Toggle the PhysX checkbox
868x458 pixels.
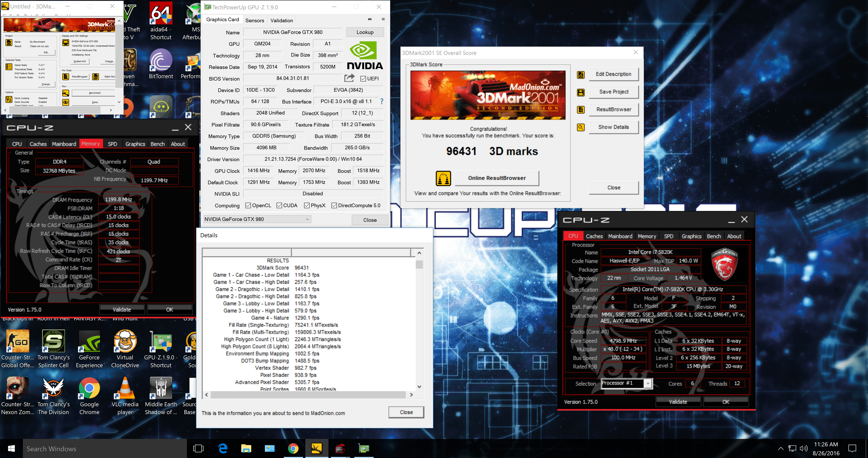[x=307, y=205]
